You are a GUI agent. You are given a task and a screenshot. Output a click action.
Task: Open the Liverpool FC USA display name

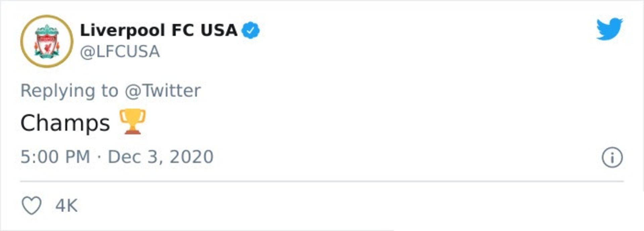pyautogui.click(x=158, y=31)
